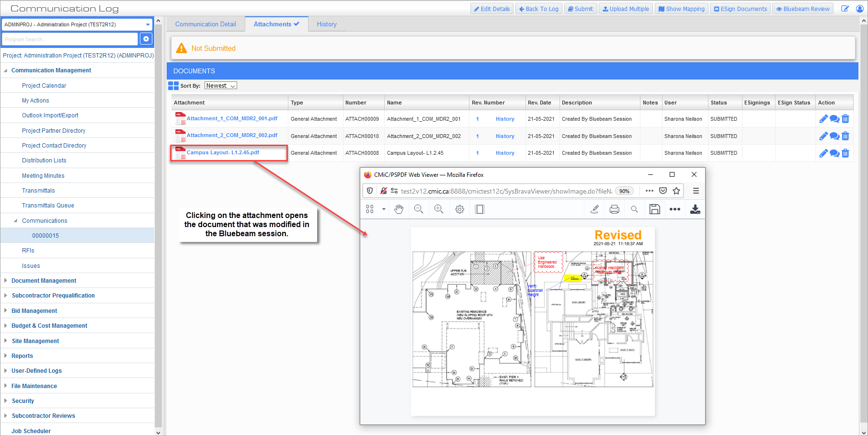This screenshot has width=868, height=436.
Task: Click the Bluebeam Review button
Action: (x=802, y=9)
